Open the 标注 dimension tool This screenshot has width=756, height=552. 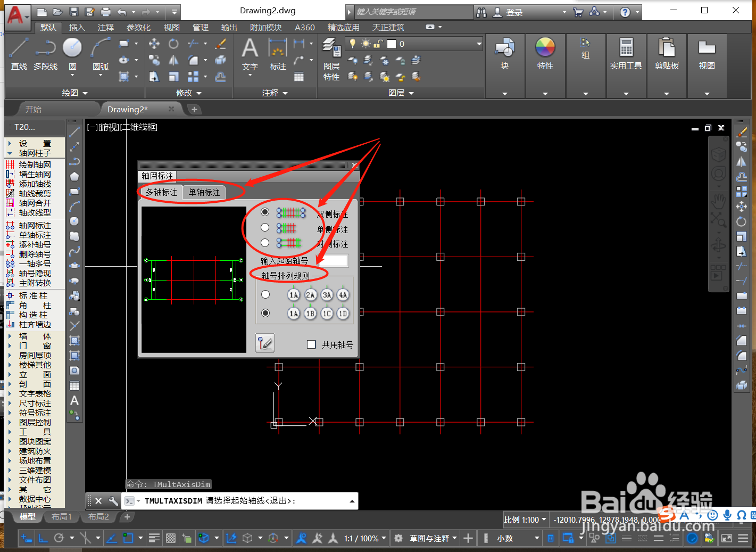point(278,54)
